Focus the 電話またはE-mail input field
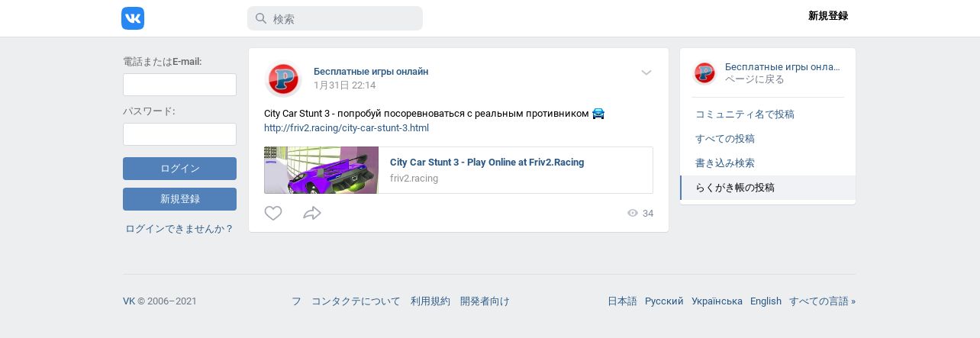Screen dimensions: 980x338 179,85
